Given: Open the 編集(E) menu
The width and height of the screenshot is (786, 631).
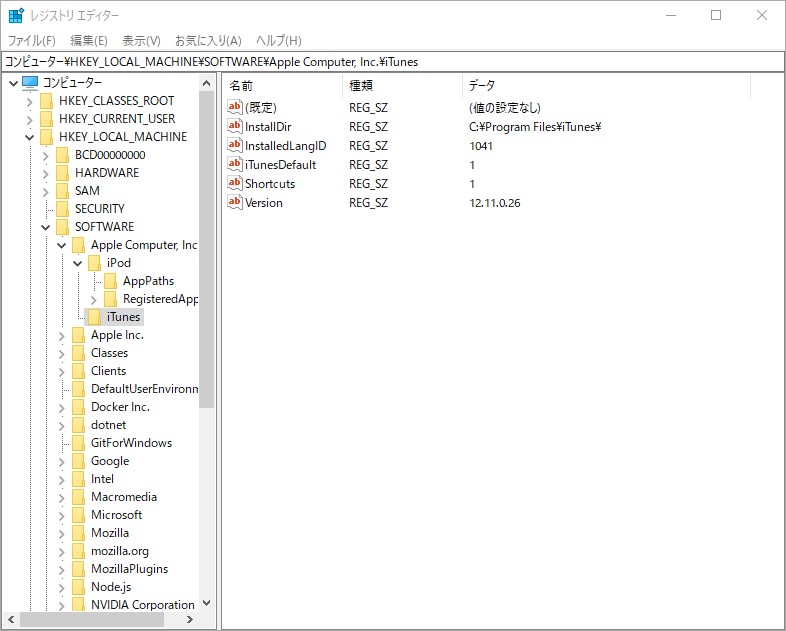Looking at the screenshot, I should click(89, 41).
